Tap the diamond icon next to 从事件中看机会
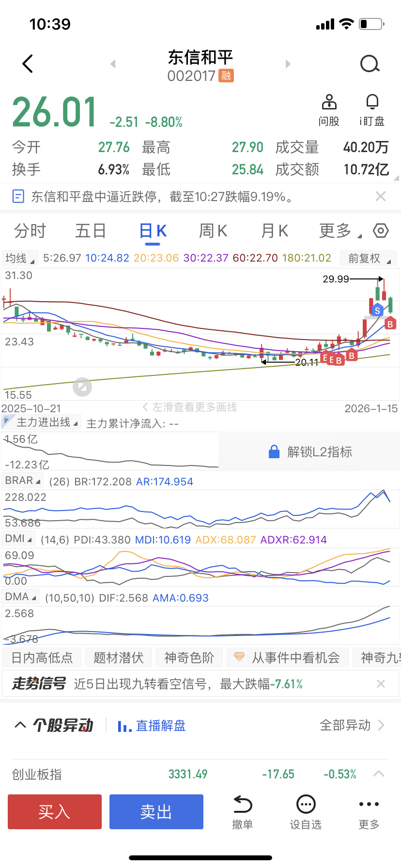The height and width of the screenshot is (868, 401). [239, 657]
